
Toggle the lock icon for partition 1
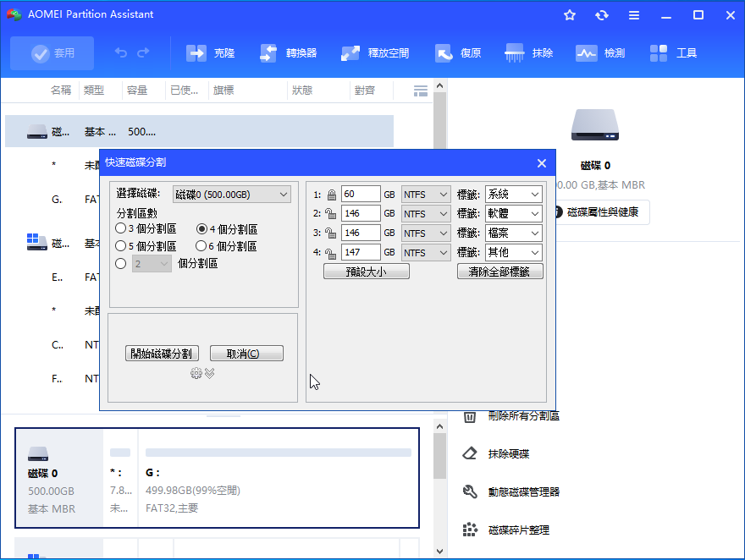point(332,195)
